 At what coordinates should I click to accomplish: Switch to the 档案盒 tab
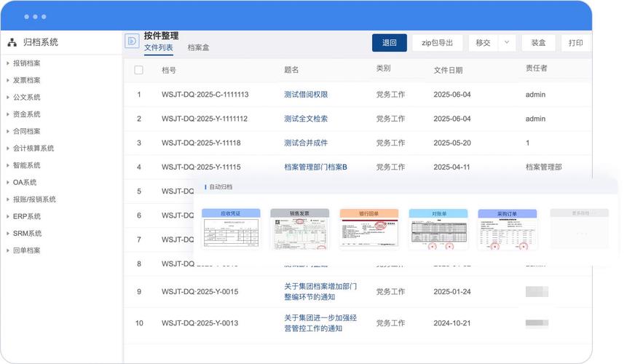click(198, 47)
